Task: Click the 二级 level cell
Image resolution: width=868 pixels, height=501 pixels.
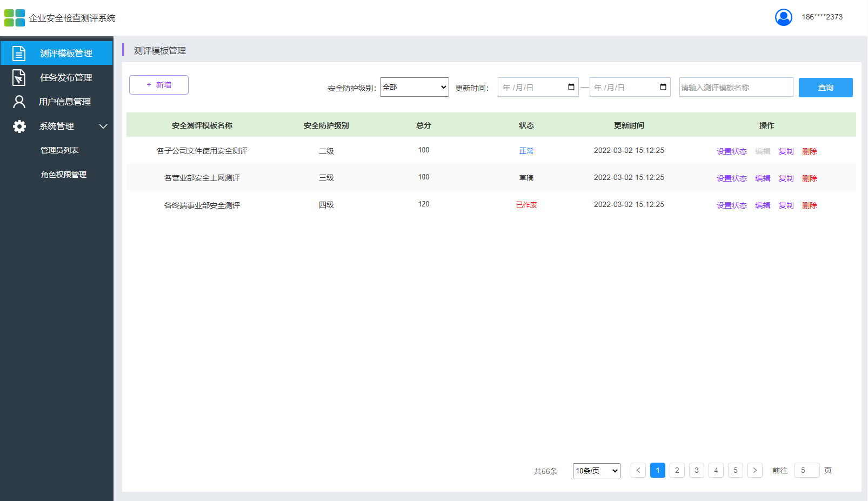Action: [326, 151]
